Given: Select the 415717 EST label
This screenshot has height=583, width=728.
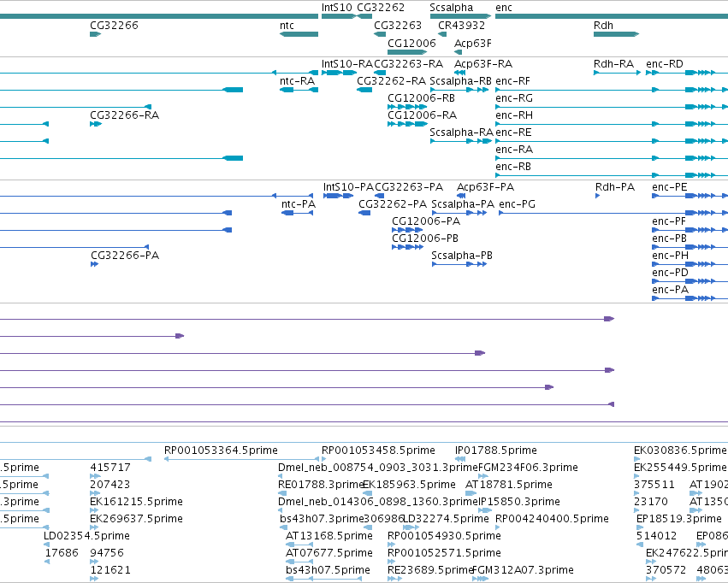Looking at the screenshot, I should coord(110,468).
